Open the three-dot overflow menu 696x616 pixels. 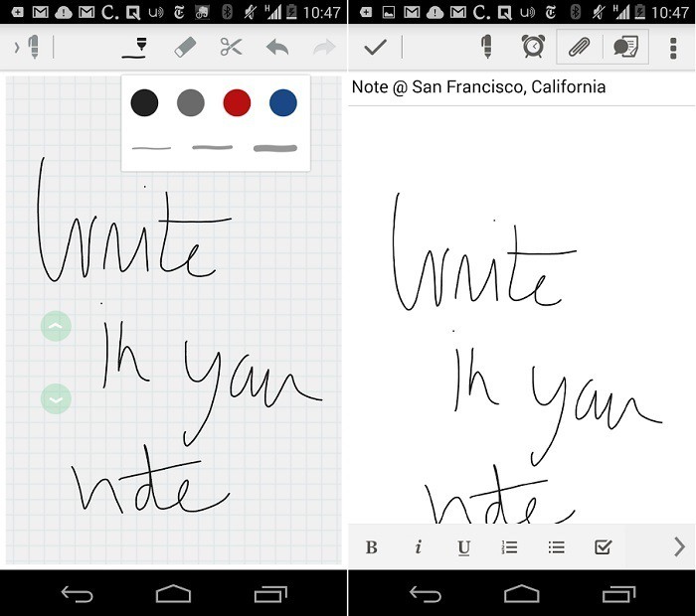(x=673, y=48)
